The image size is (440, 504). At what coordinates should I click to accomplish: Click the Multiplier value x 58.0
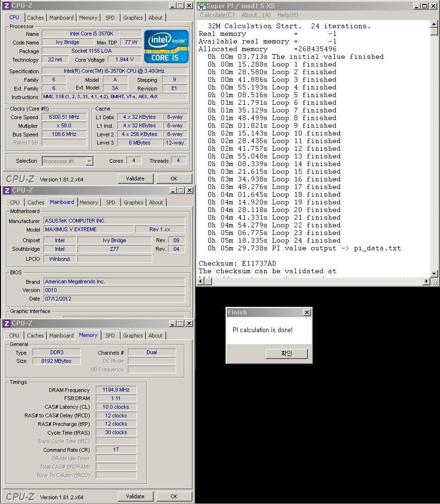64,126
